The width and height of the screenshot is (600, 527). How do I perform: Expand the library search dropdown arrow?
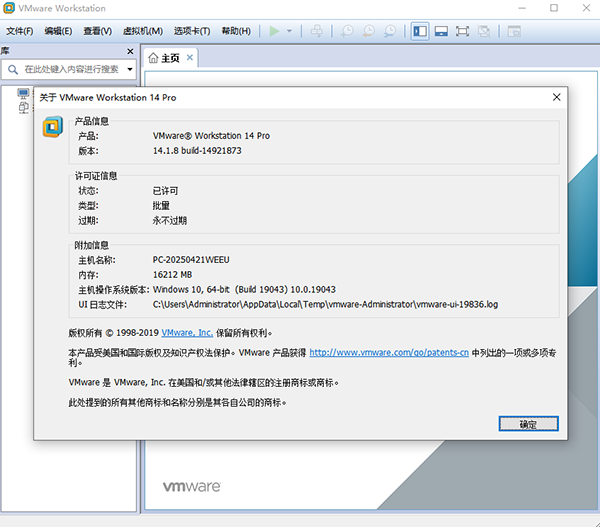130,69
